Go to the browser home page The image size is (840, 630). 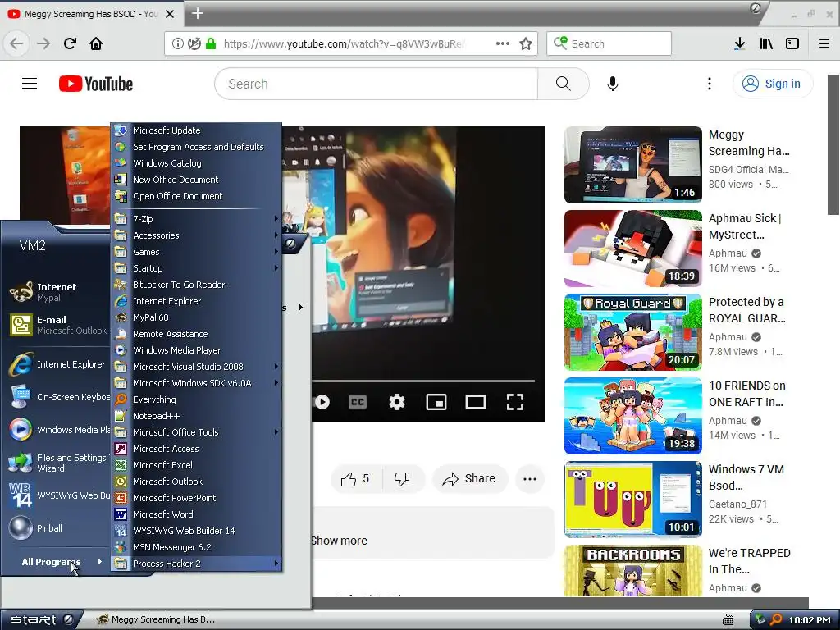click(x=96, y=43)
